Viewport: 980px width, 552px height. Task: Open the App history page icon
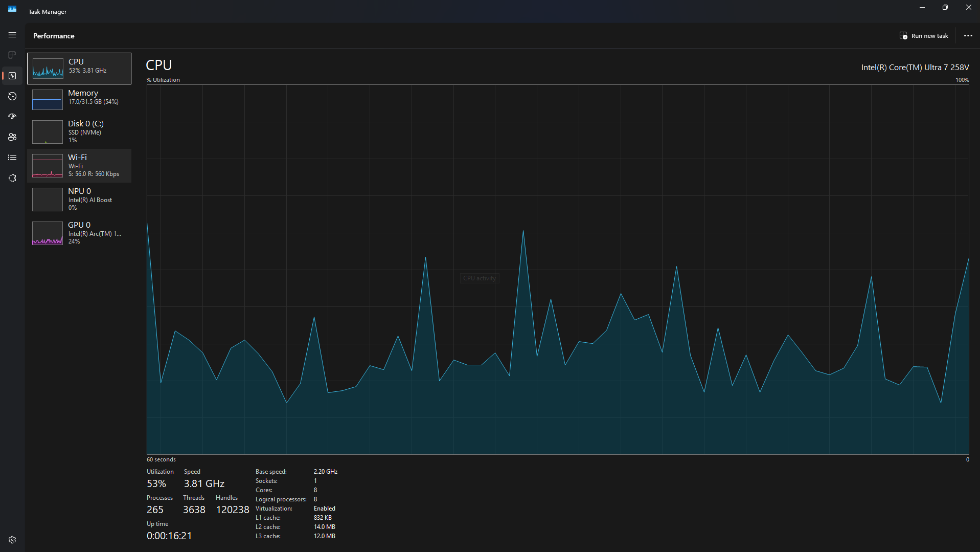click(12, 96)
